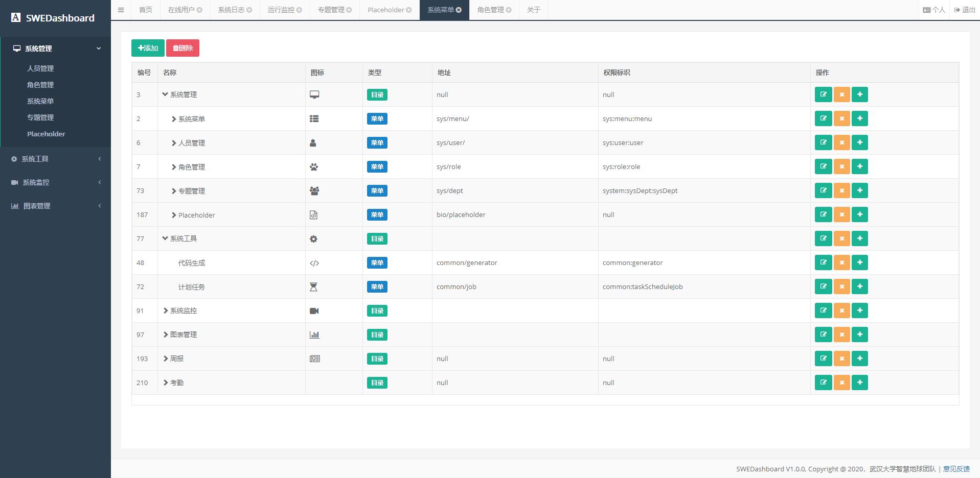Switch to the 运行监控 tab
The width and height of the screenshot is (980, 478).
coord(281,10)
